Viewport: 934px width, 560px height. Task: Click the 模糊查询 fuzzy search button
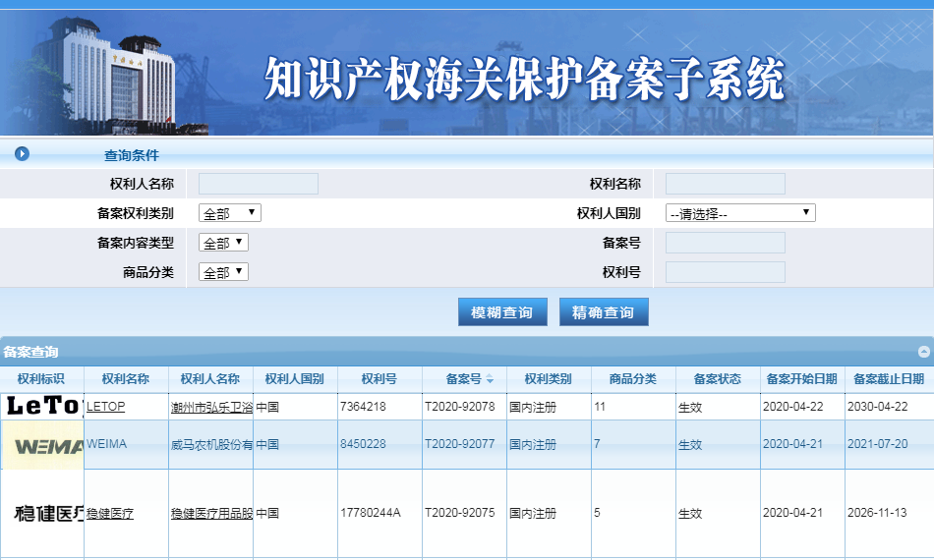(x=502, y=312)
